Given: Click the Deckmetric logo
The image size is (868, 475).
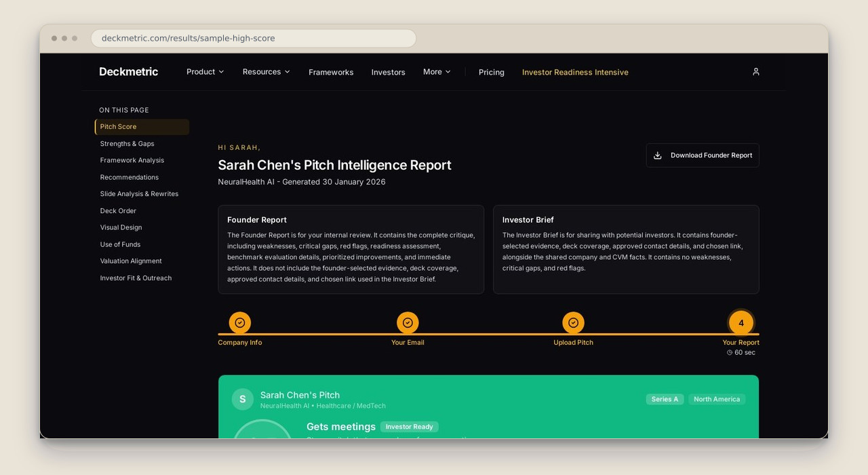Looking at the screenshot, I should (x=129, y=72).
